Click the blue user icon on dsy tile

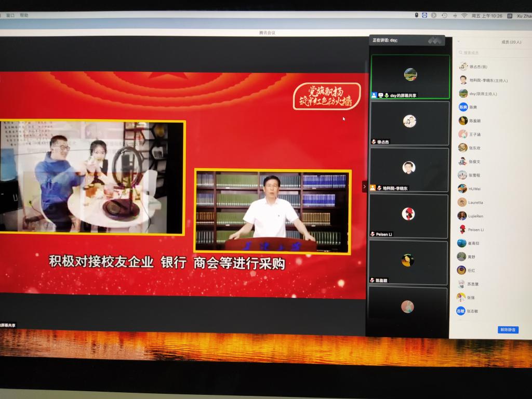(374, 96)
